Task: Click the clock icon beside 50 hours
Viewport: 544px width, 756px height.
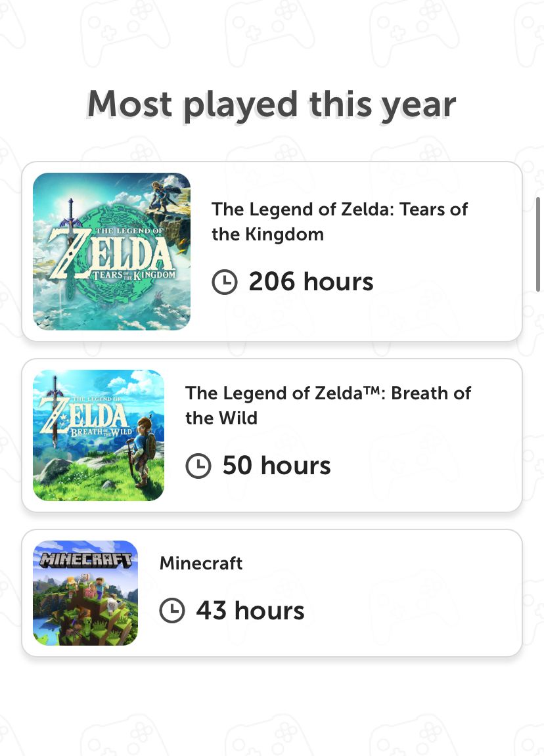Action: point(198,466)
